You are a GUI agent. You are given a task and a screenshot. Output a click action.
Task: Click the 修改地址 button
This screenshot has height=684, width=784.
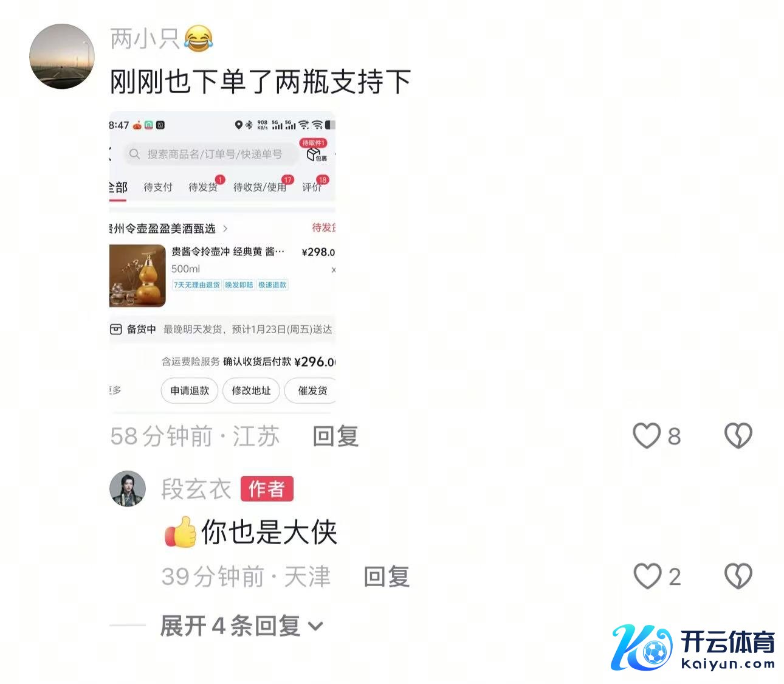tap(251, 390)
